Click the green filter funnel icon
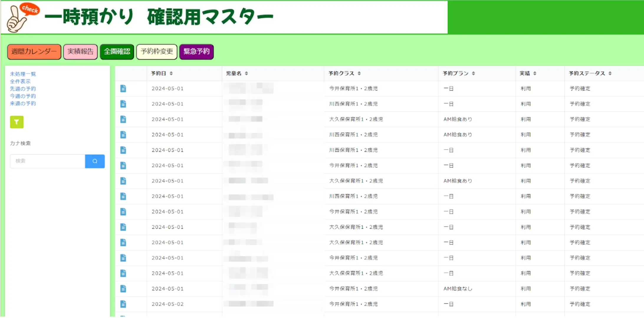 point(17,122)
